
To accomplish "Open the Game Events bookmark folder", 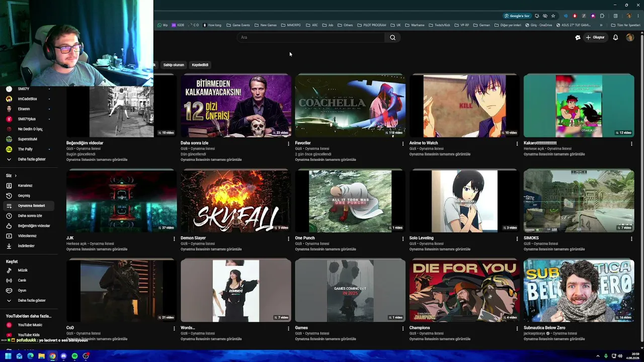I will coord(238,25).
